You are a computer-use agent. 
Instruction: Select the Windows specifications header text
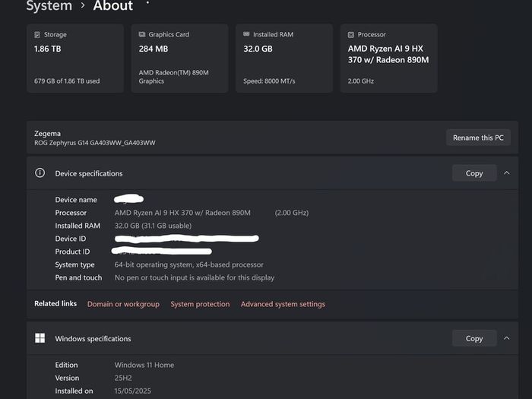coord(93,339)
